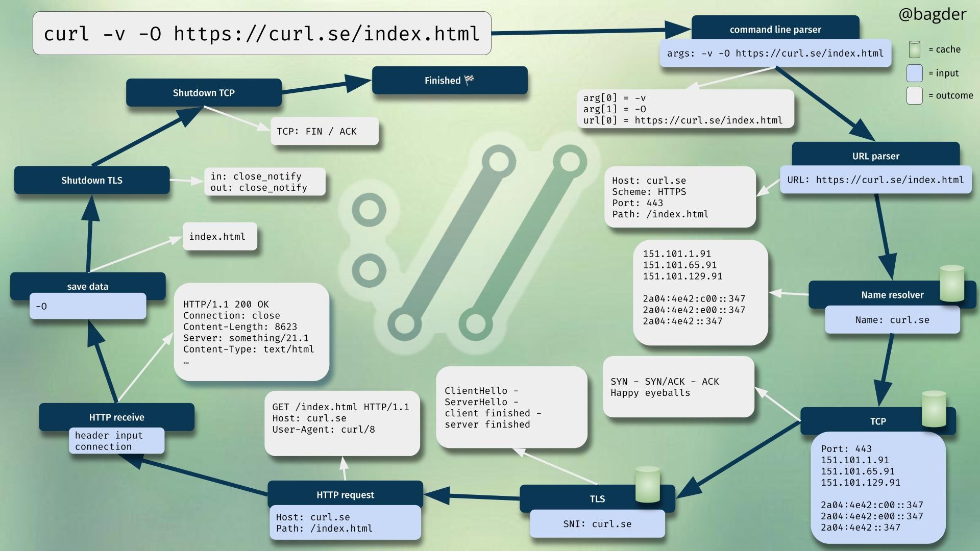Screen dimensions: 980x551
Task: Click the HTTP request header box
Action: 345,494
